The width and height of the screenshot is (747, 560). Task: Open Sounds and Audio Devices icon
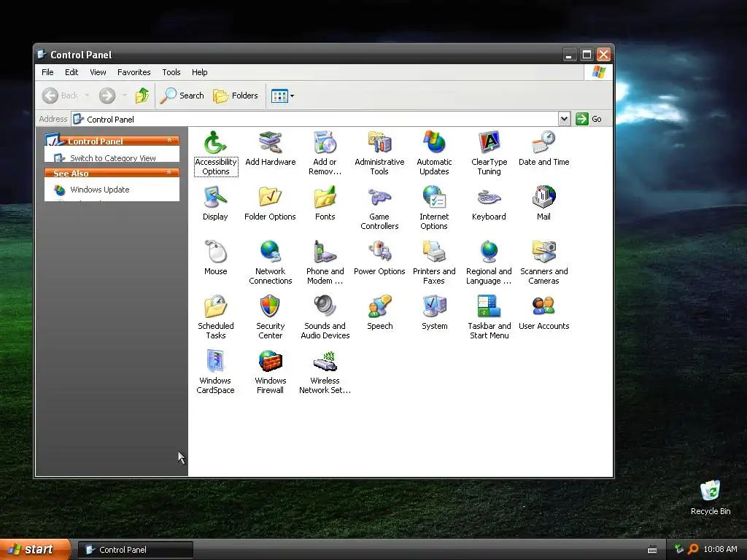[x=325, y=307]
